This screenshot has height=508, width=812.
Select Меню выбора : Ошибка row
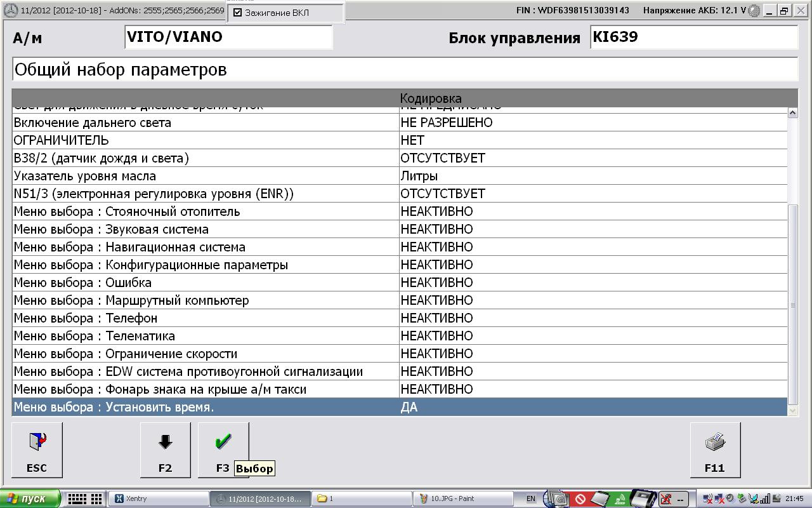click(x=400, y=283)
